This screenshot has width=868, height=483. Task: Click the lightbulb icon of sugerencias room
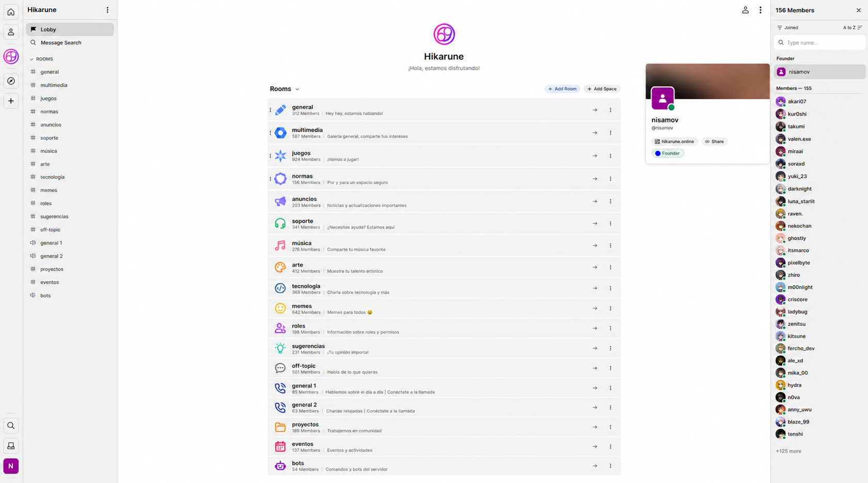coord(280,349)
